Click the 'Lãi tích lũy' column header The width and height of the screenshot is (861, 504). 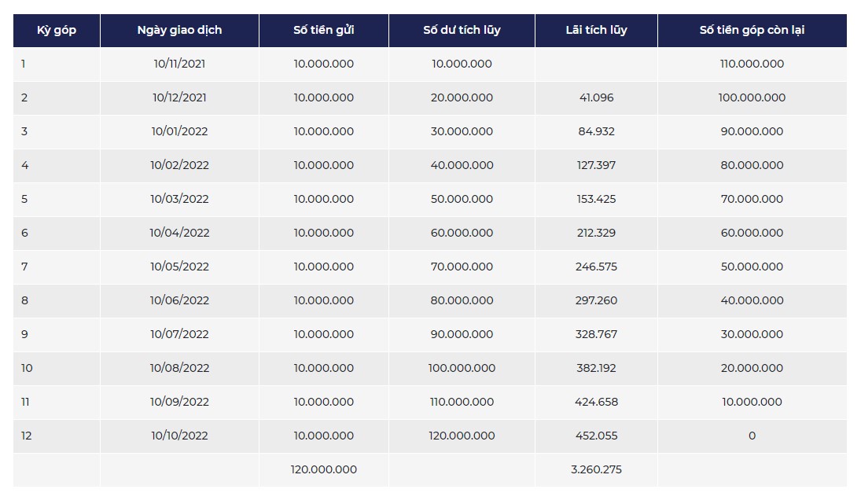coord(596,30)
